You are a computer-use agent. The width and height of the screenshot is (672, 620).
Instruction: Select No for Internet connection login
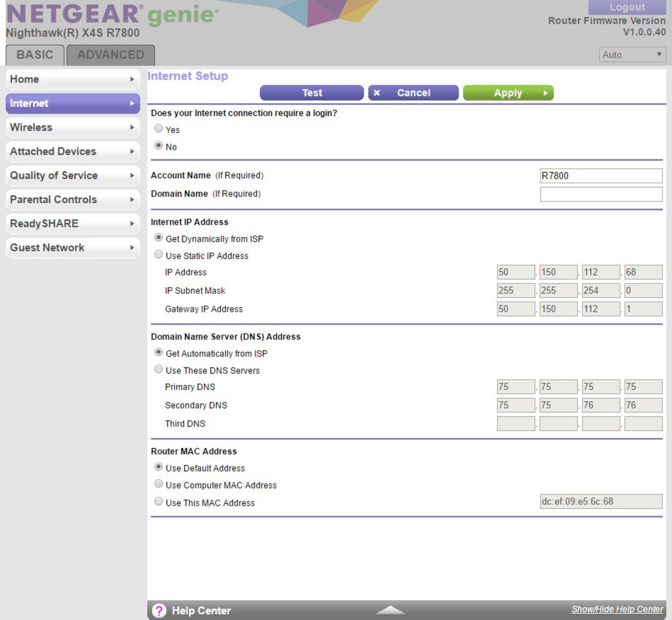(x=159, y=146)
